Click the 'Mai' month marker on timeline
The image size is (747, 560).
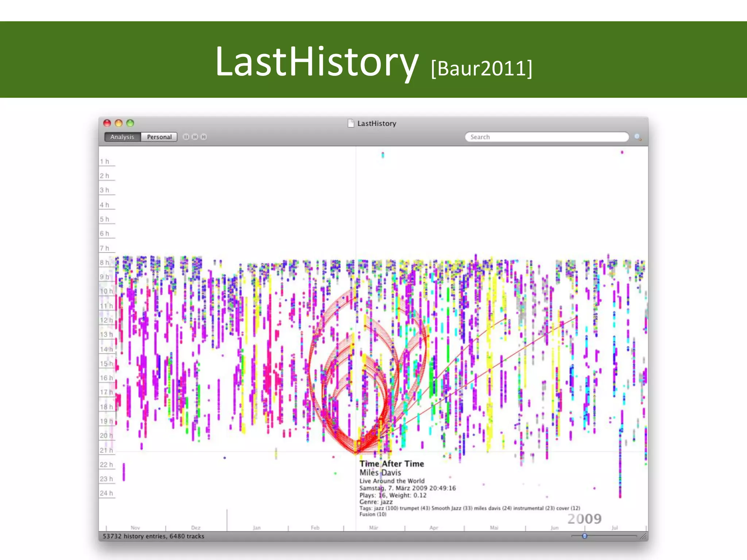pos(494,528)
